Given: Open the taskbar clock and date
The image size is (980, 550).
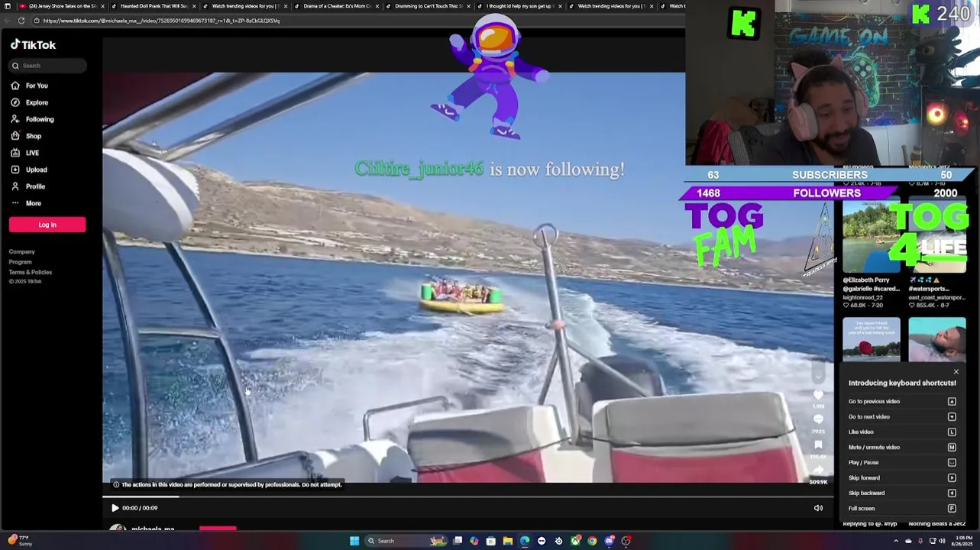Looking at the screenshot, I should coord(962,541).
